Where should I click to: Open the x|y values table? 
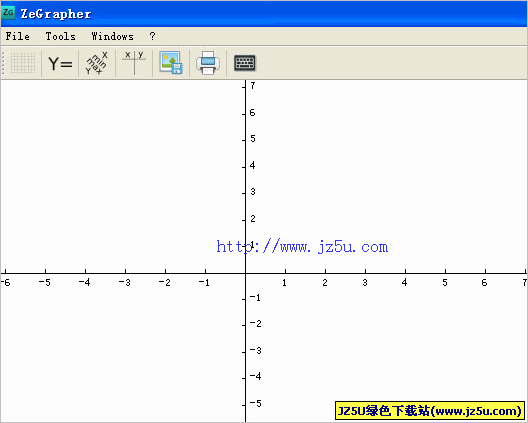(134, 63)
